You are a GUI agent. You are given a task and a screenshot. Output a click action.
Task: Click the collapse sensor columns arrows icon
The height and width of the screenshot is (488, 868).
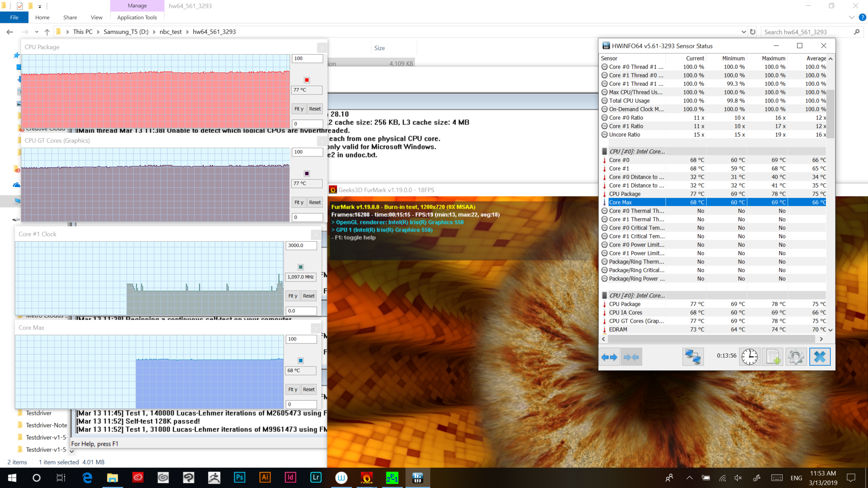pyautogui.click(x=631, y=357)
